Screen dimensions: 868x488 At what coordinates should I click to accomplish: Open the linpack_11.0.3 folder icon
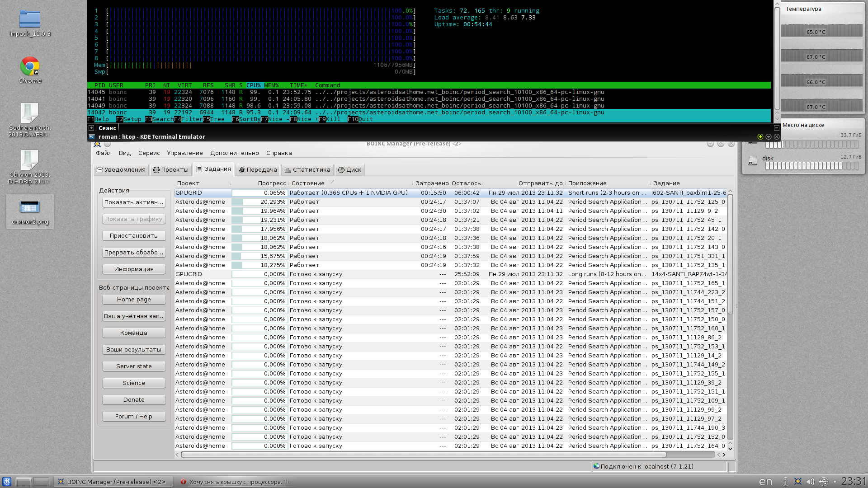(x=30, y=20)
